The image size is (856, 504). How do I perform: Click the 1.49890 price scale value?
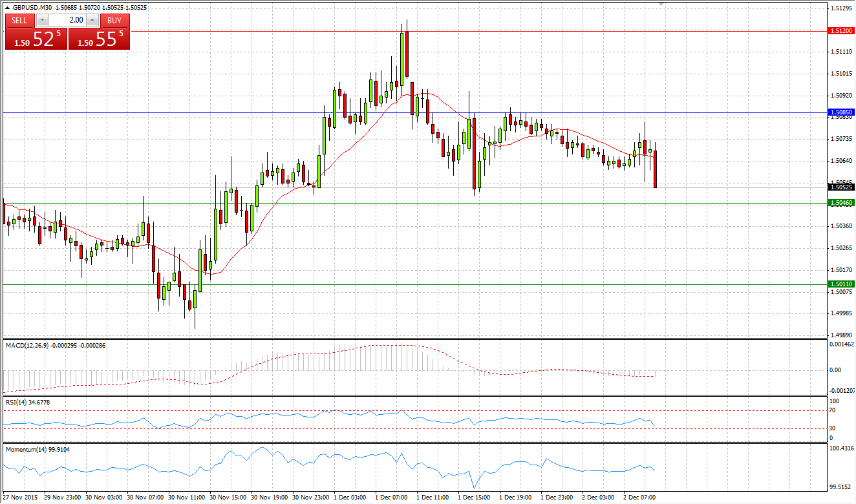click(x=840, y=335)
